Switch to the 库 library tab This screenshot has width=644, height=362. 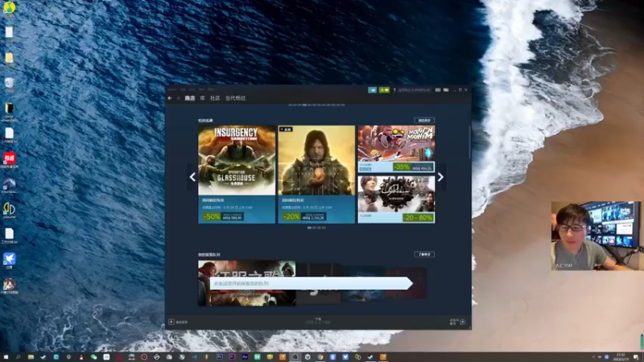pos(203,98)
